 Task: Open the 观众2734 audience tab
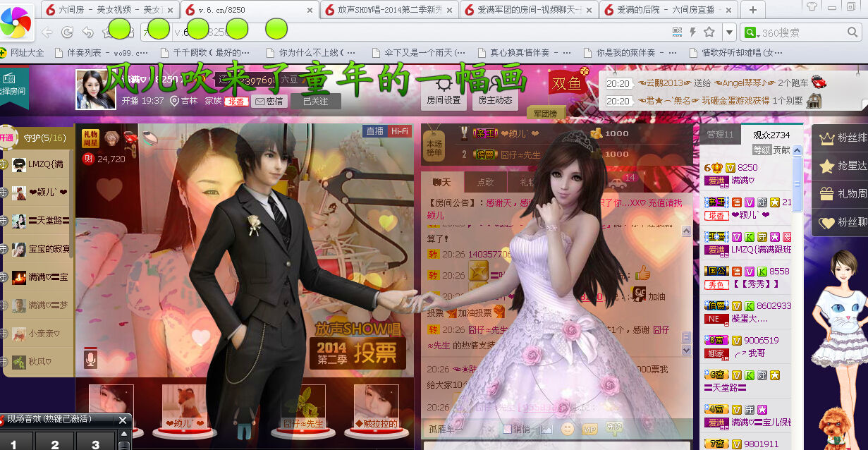[x=771, y=135]
